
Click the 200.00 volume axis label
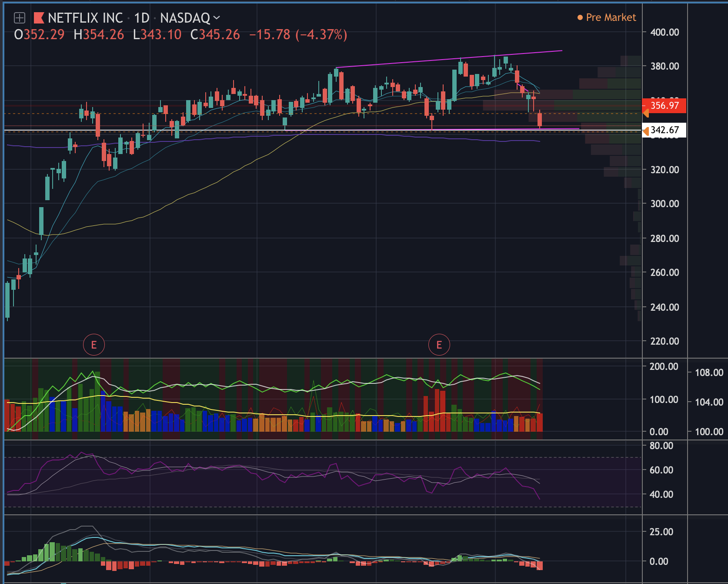coord(664,366)
